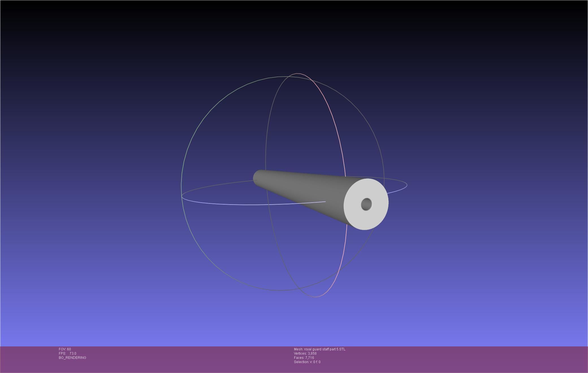Click the Faces: 7,716 info line
Viewport: 588px width, 373px height.
click(304, 358)
